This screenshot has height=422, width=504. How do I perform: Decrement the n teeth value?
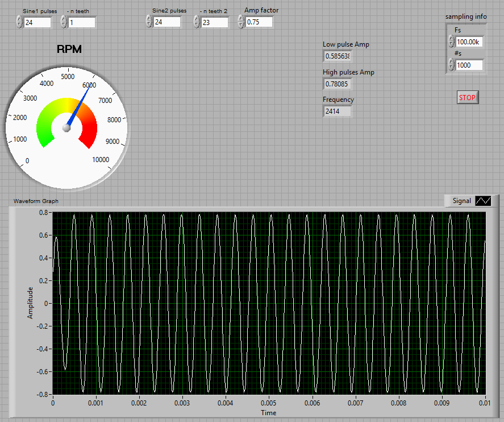tap(63, 24)
